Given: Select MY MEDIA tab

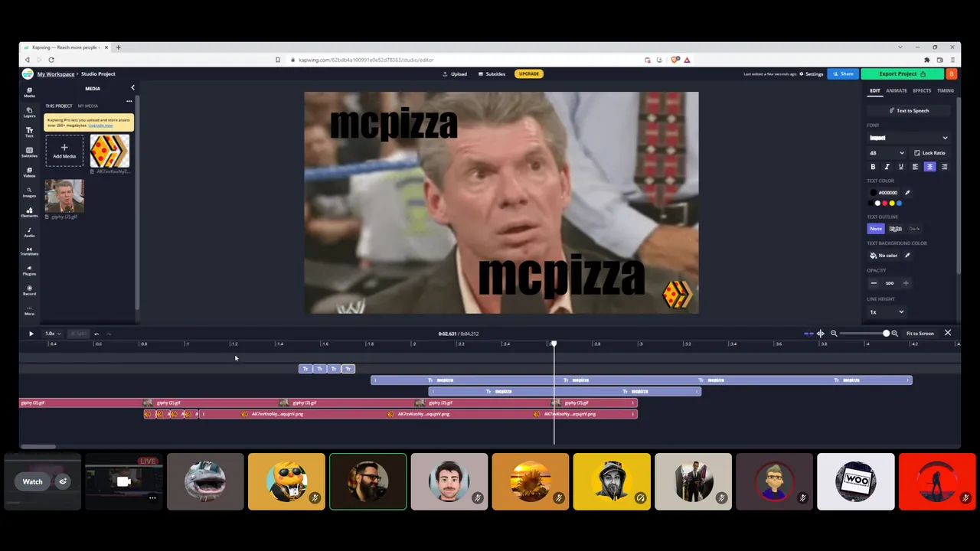Looking at the screenshot, I should (x=87, y=106).
